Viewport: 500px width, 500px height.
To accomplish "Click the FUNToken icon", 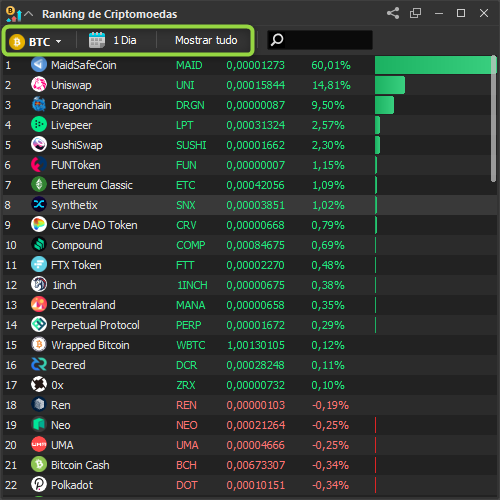I will (39, 165).
